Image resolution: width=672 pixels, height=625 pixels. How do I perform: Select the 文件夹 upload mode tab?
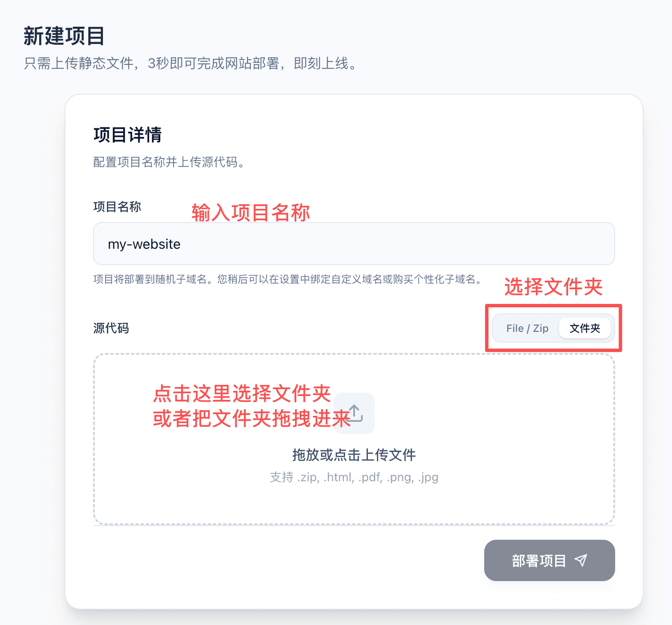click(x=585, y=328)
